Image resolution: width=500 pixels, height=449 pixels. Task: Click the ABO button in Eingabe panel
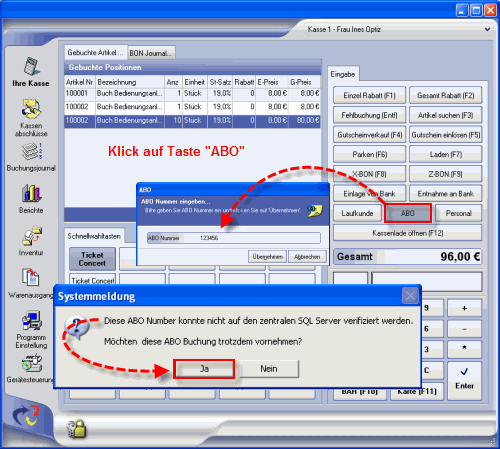[x=408, y=213]
